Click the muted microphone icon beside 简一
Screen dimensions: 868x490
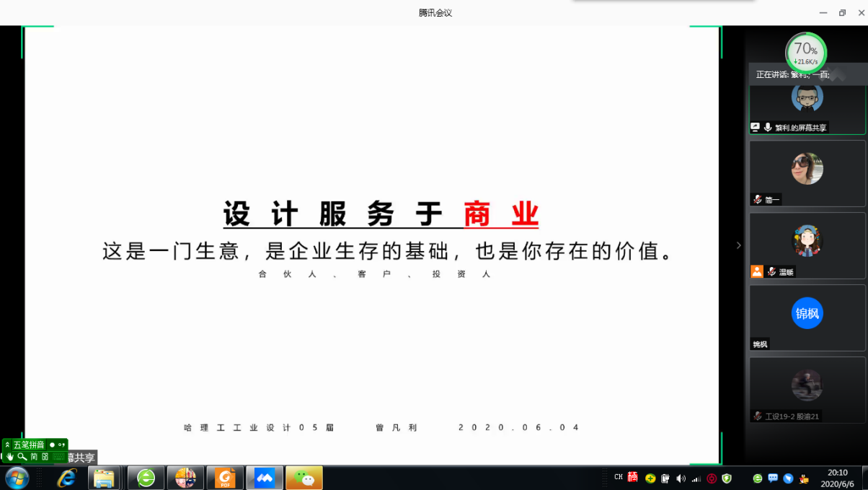[x=758, y=200]
